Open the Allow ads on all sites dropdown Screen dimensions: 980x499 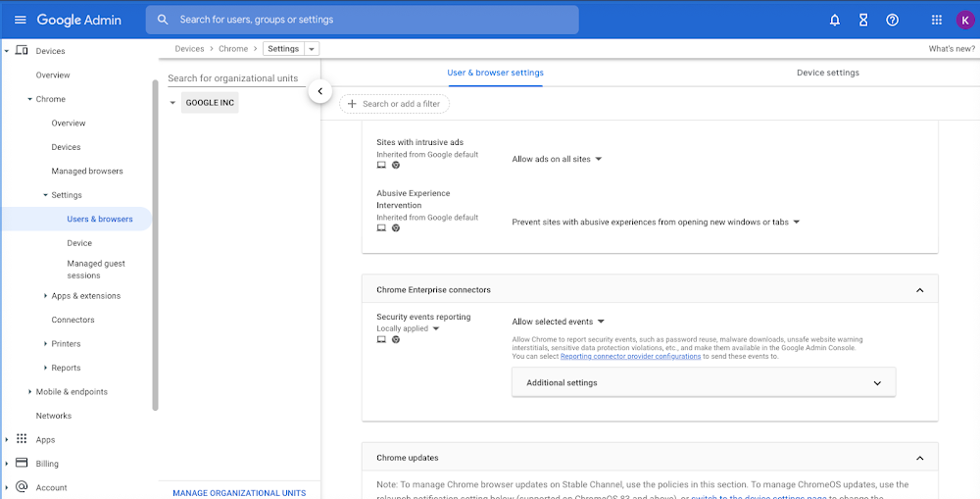[557, 159]
